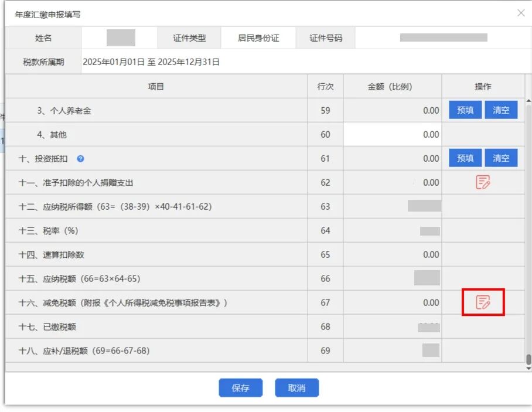The image size is (532, 412).
Task: Click the 税款所属期 date range value
Action: coord(151,62)
